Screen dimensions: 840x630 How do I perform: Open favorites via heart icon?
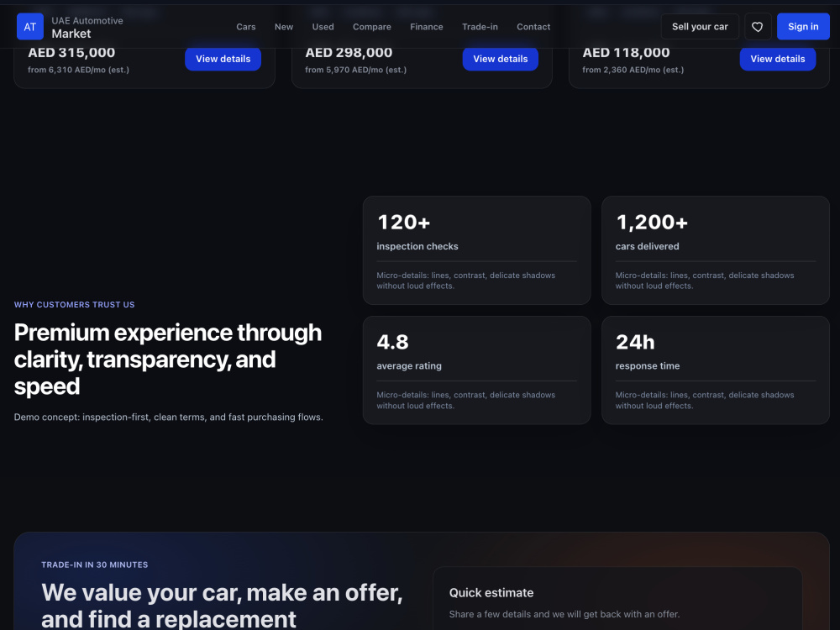pos(758,27)
